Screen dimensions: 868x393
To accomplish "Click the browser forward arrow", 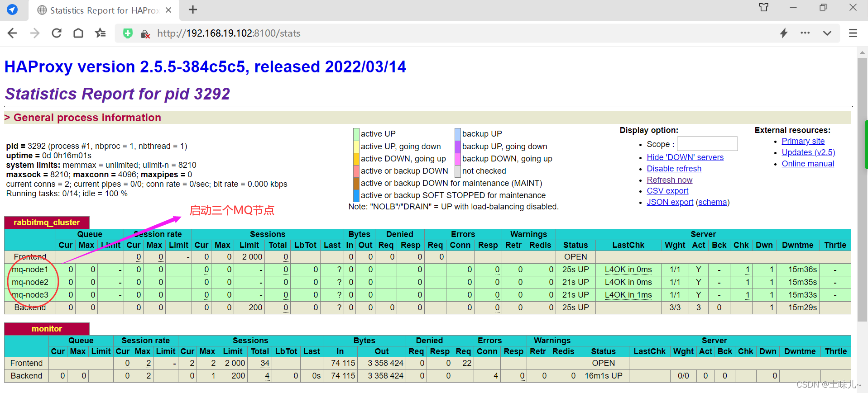I will pyautogui.click(x=35, y=33).
